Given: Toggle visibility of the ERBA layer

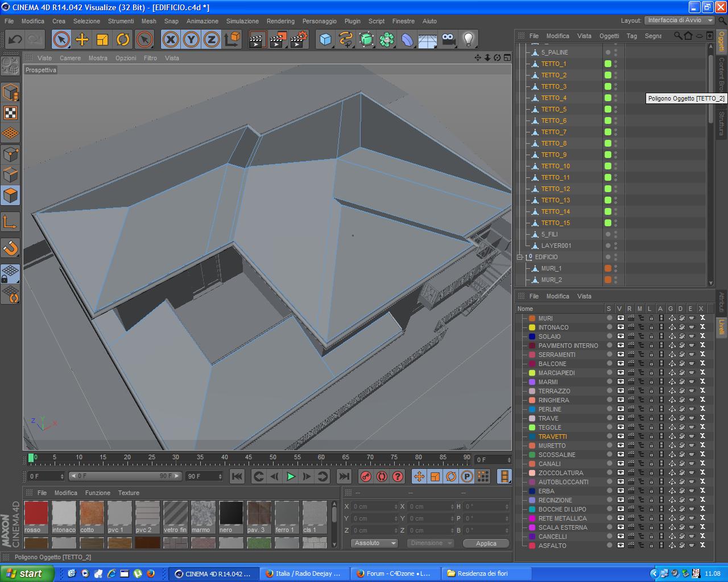Looking at the screenshot, I should coord(621,491).
